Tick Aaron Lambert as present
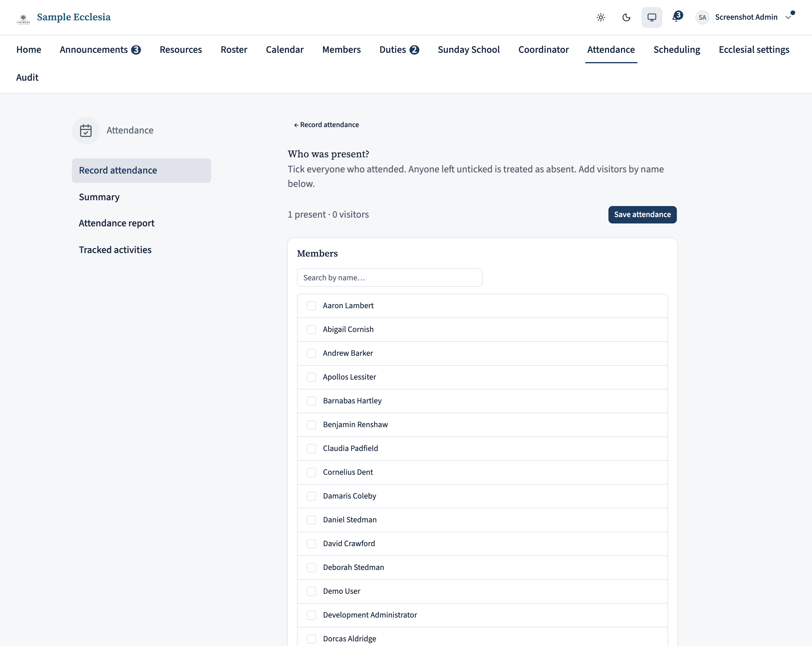 [x=311, y=306]
